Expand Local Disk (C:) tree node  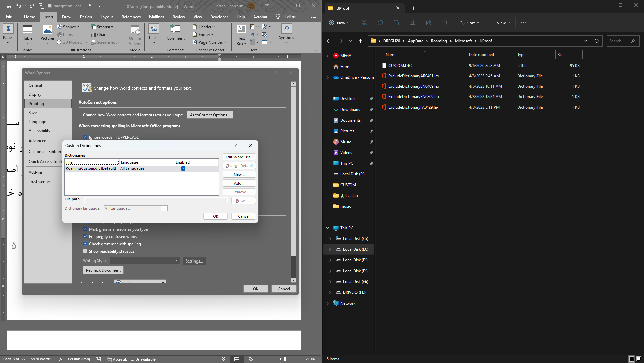[330, 238]
